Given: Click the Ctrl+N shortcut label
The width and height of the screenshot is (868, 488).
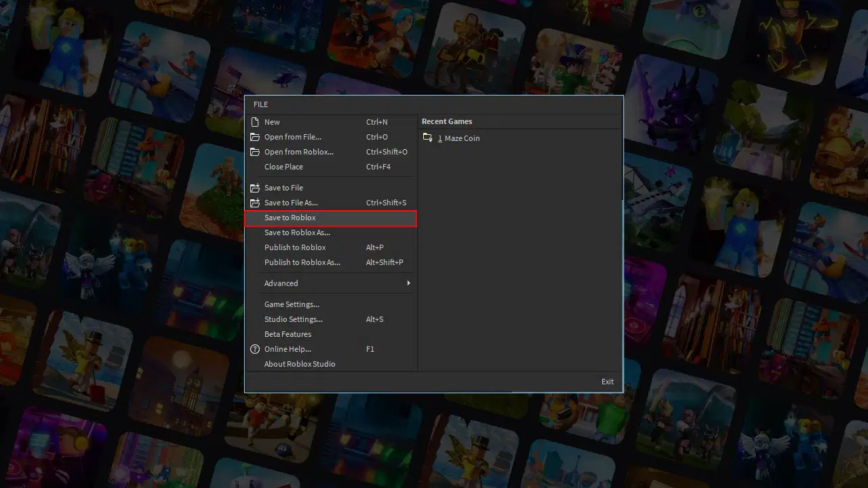Looking at the screenshot, I should click(x=377, y=122).
